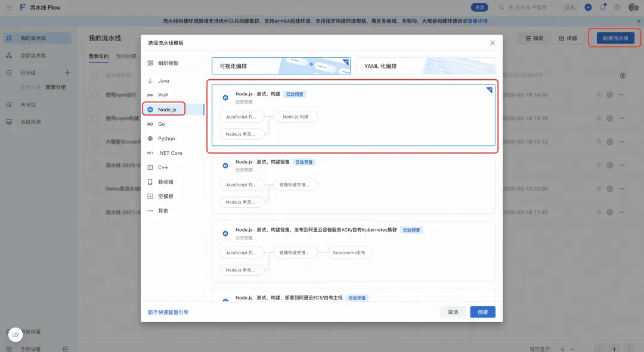644x352 pixels.
Task: Open 未分组 in the sidebar
Action: point(38,105)
